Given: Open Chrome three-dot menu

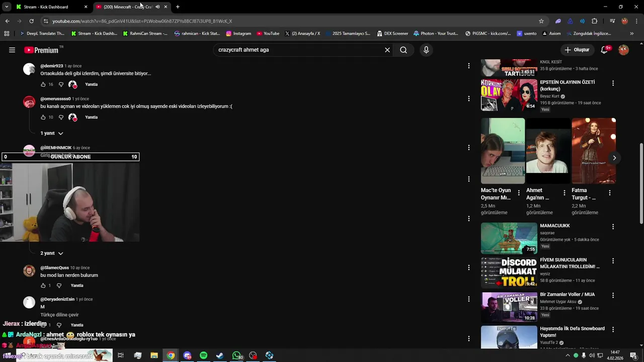Looking at the screenshot, I should tap(636, 21).
